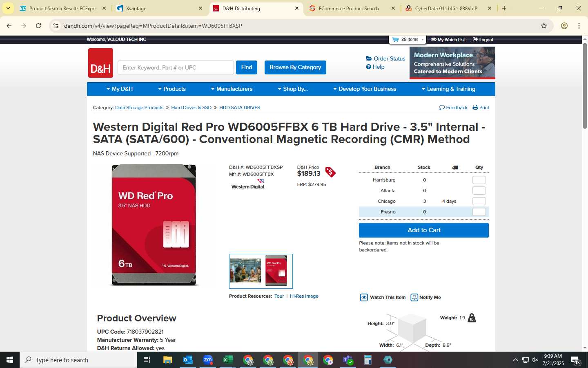588x368 pixels.
Task: Click the Western Digital brand logo
Action: click(248, 184)
